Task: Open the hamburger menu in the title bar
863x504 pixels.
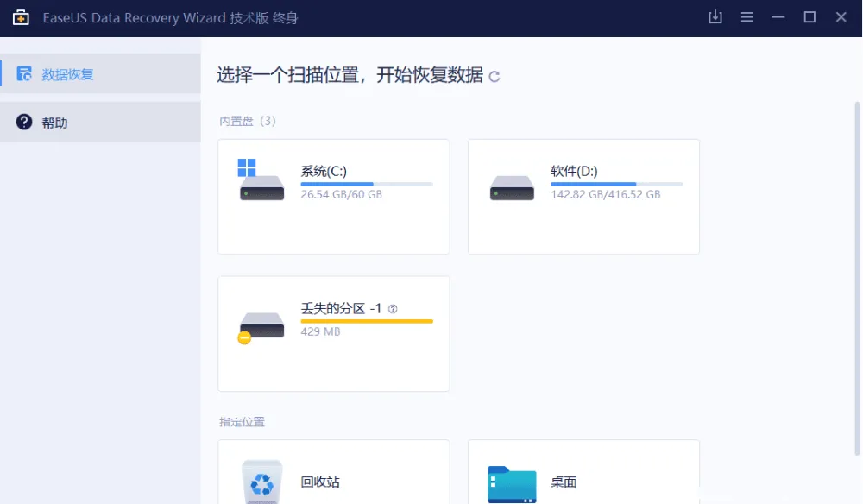Action: 746,16
